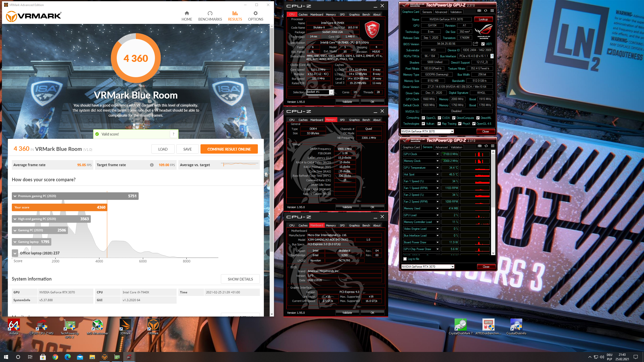Open Chrome from the taskbar
Screen dimensions: 644x362
pos(55,357)
